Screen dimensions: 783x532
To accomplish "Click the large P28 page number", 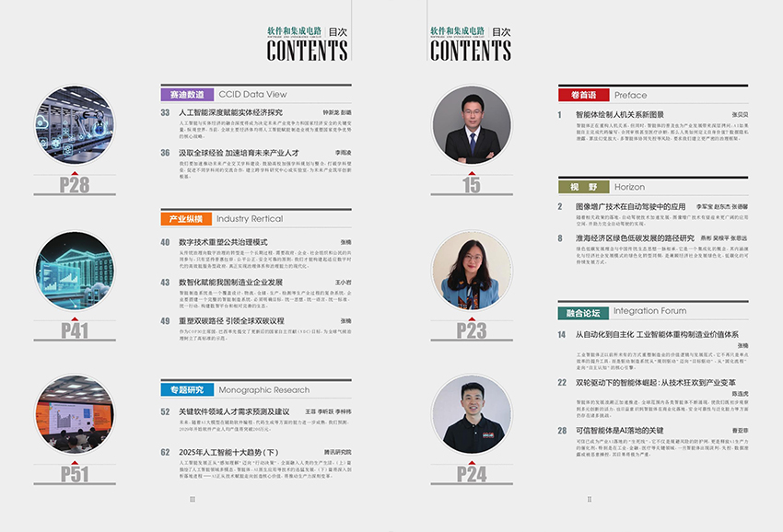I will (x=75, y=186).
